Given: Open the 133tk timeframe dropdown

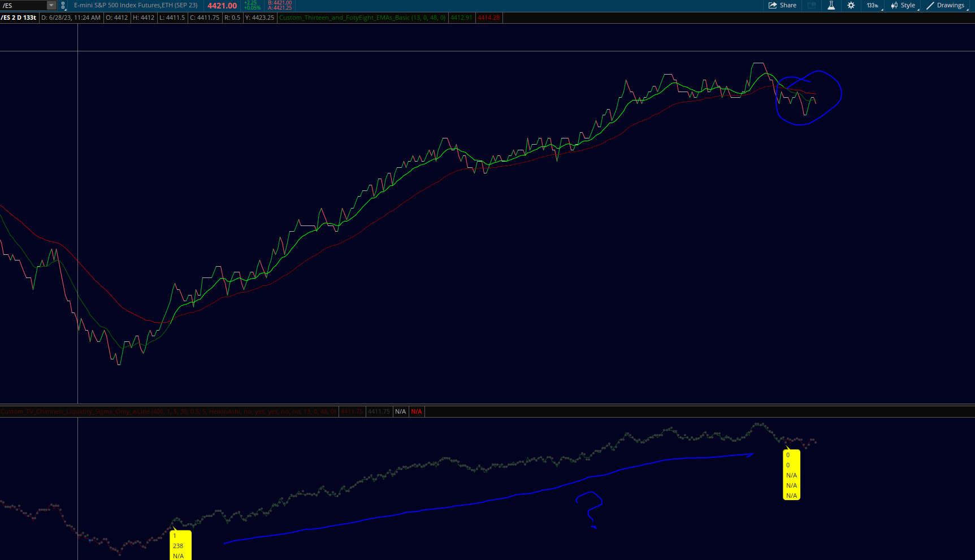Looking at the screenshot, I should tap(874, 6).
